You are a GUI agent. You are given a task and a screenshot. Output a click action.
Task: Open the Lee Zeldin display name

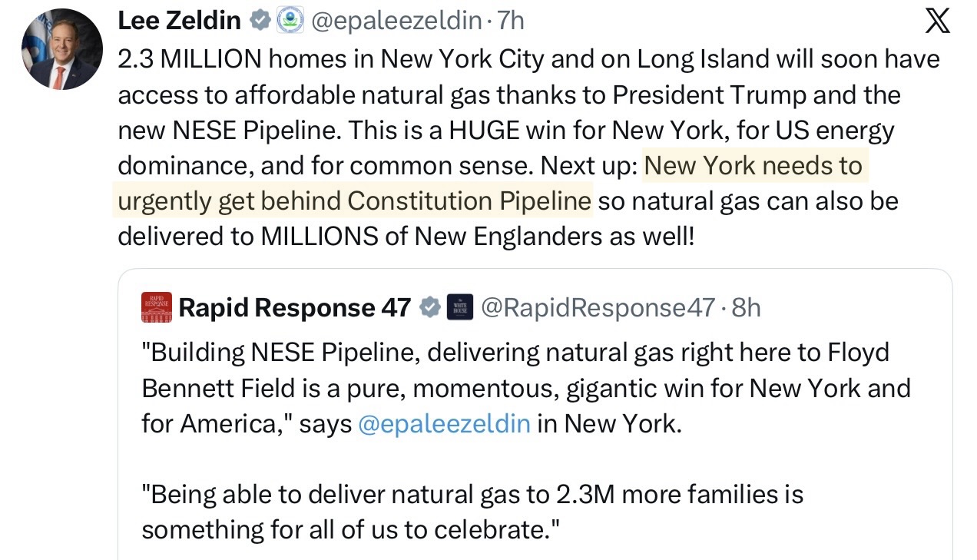coord(179,21)
